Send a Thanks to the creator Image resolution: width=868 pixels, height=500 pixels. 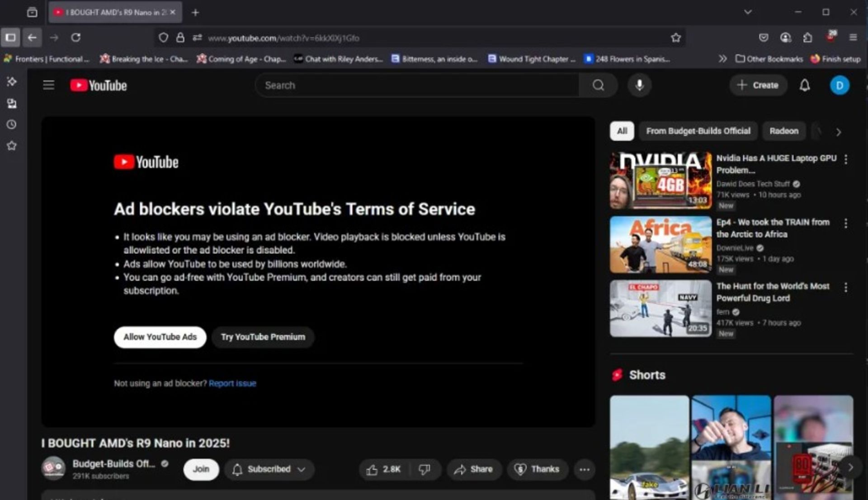click(x=537, y=469)
